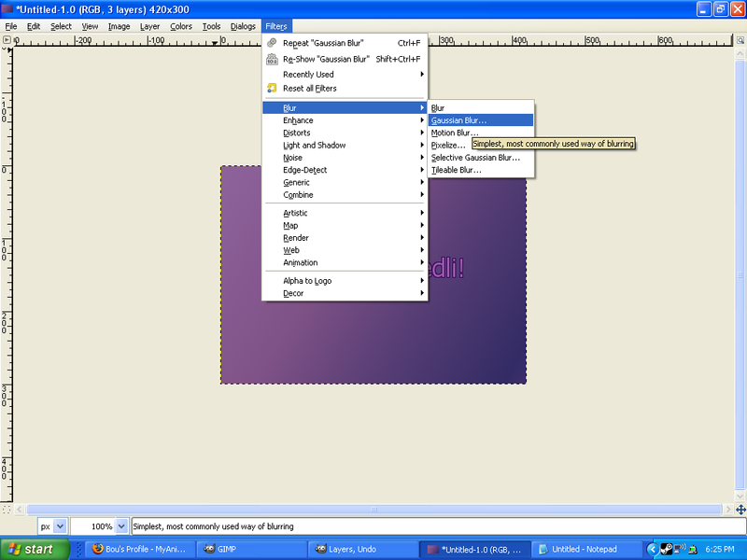Expand the Enhance submenu
Image resolution: width=747 pixels, height=560 pixels.
[345, 120]
